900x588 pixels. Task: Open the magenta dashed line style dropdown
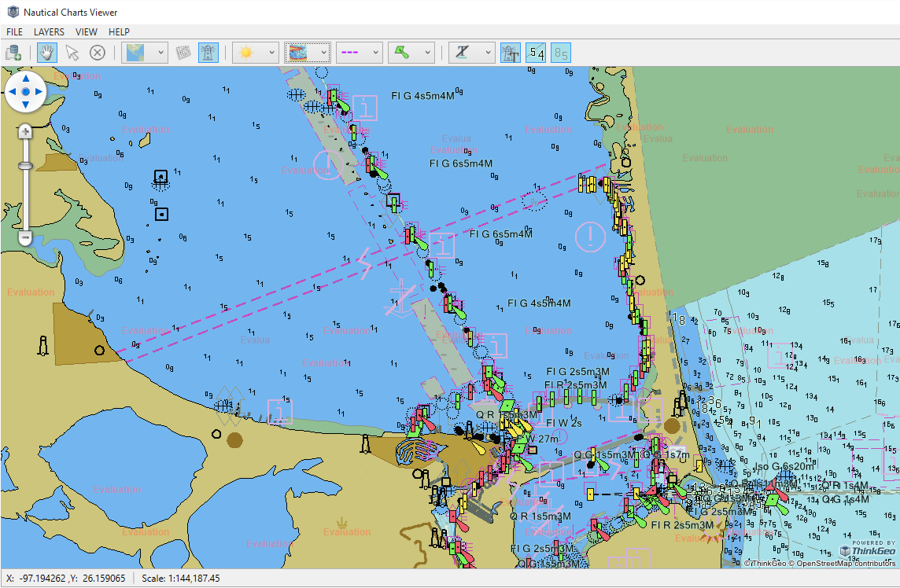[x=376, y=53]
